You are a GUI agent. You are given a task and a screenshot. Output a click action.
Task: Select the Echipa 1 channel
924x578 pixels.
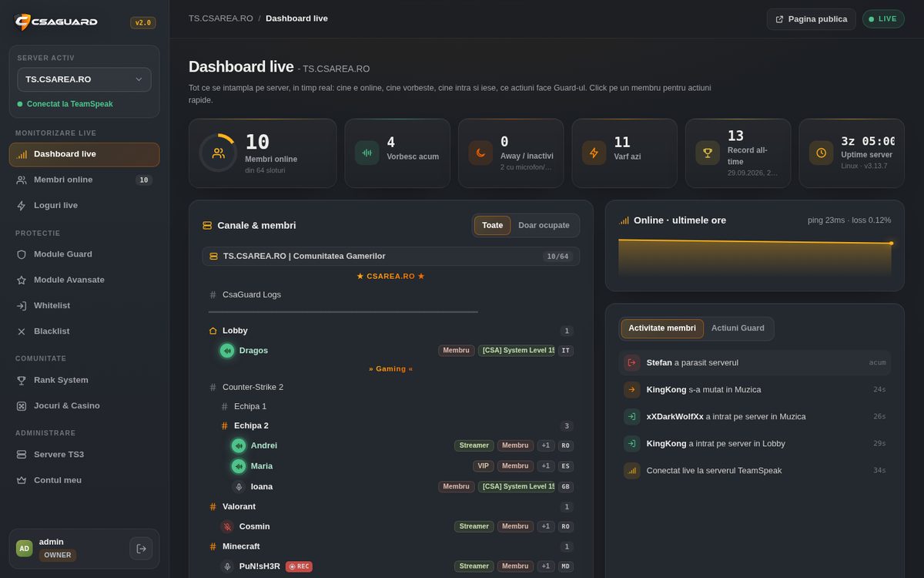(397, 407)
